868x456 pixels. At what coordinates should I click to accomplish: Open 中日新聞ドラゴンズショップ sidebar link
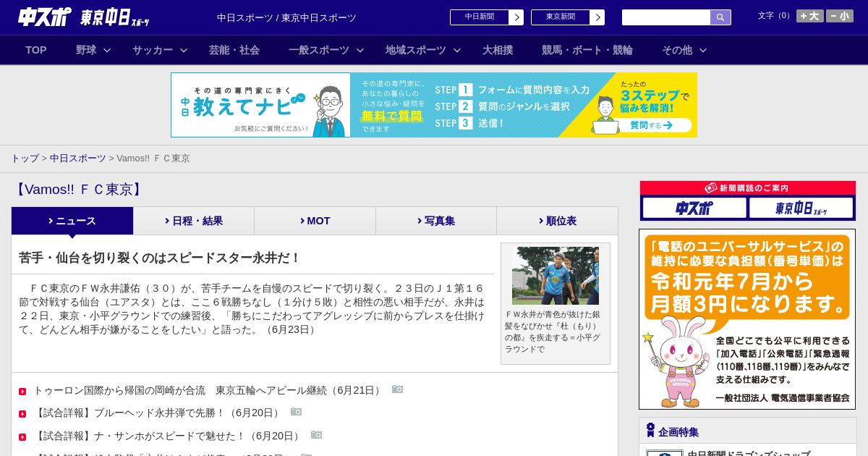coord(749,454)
